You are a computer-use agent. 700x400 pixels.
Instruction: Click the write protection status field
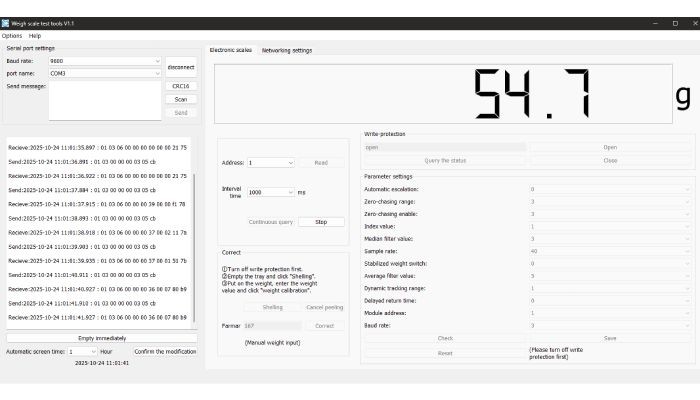445,147
